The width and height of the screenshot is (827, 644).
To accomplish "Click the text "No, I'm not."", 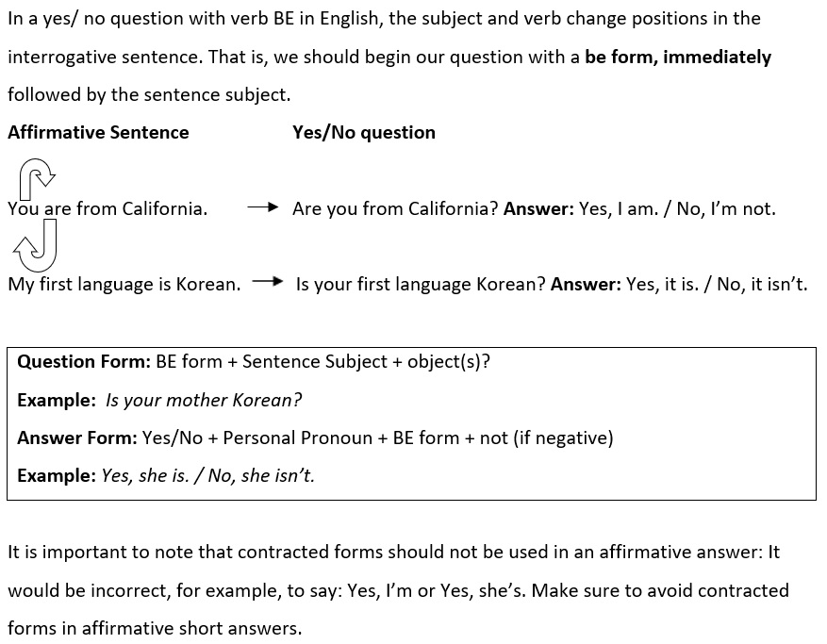I will pyautogui.click(x=726, y=209).
